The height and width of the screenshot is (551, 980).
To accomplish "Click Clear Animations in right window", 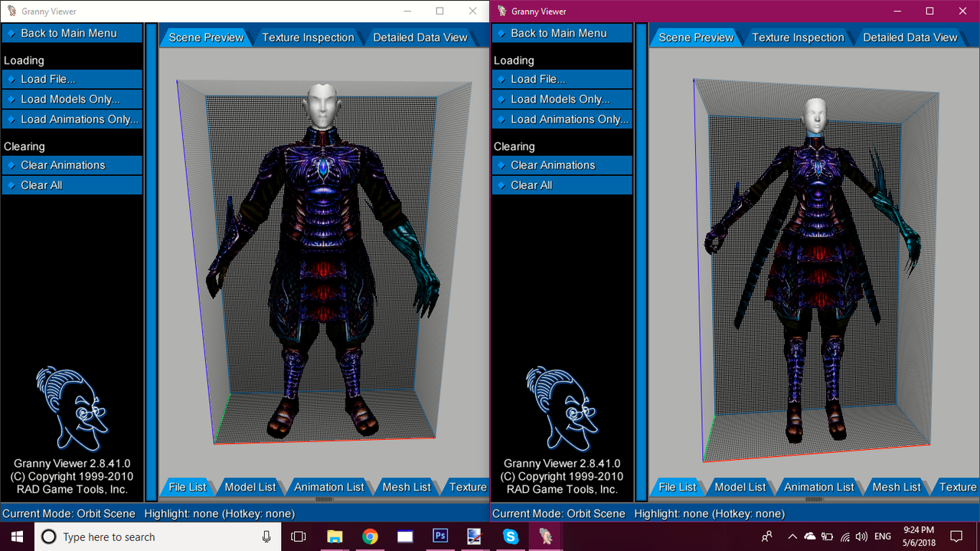I will 562,165.
